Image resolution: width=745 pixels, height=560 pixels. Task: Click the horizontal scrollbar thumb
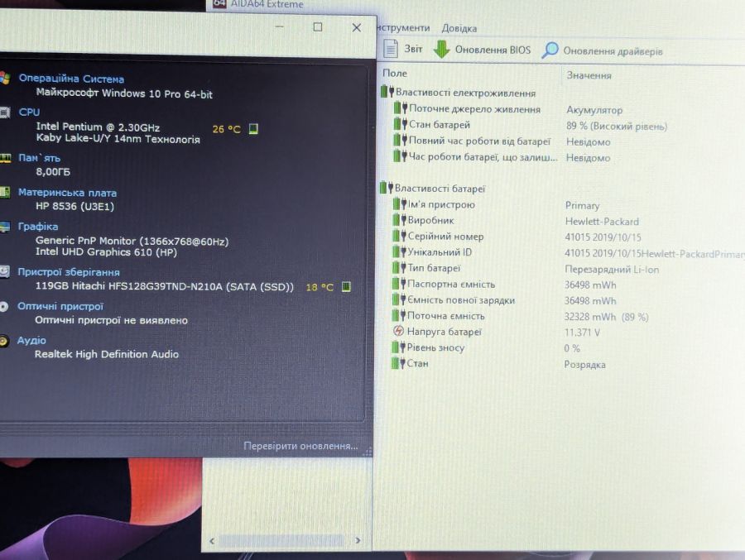pos(281,540)
